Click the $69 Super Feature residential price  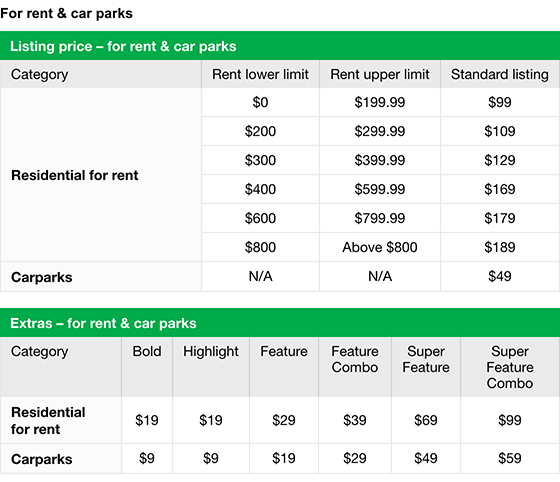tap(426, 420)
